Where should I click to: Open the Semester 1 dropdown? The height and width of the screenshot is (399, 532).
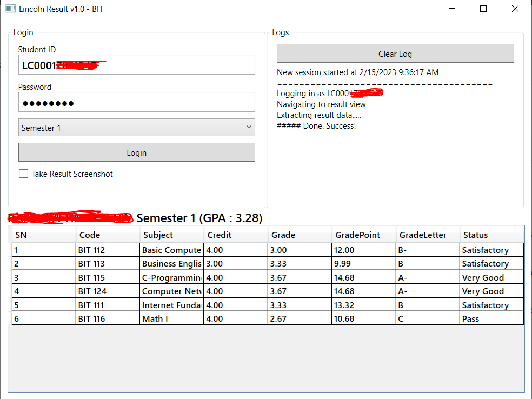(136, 128)
